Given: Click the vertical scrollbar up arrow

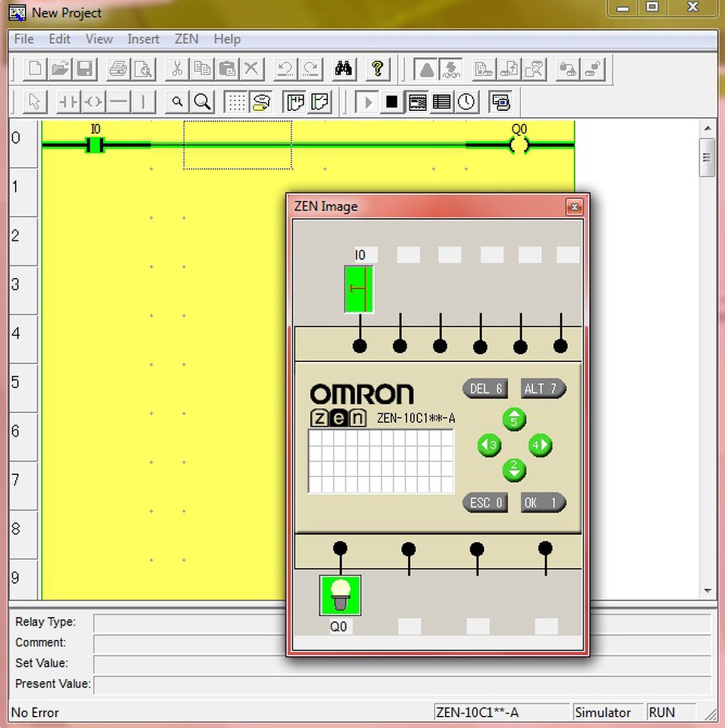Looking at the screenshot, I should (708, 128).
